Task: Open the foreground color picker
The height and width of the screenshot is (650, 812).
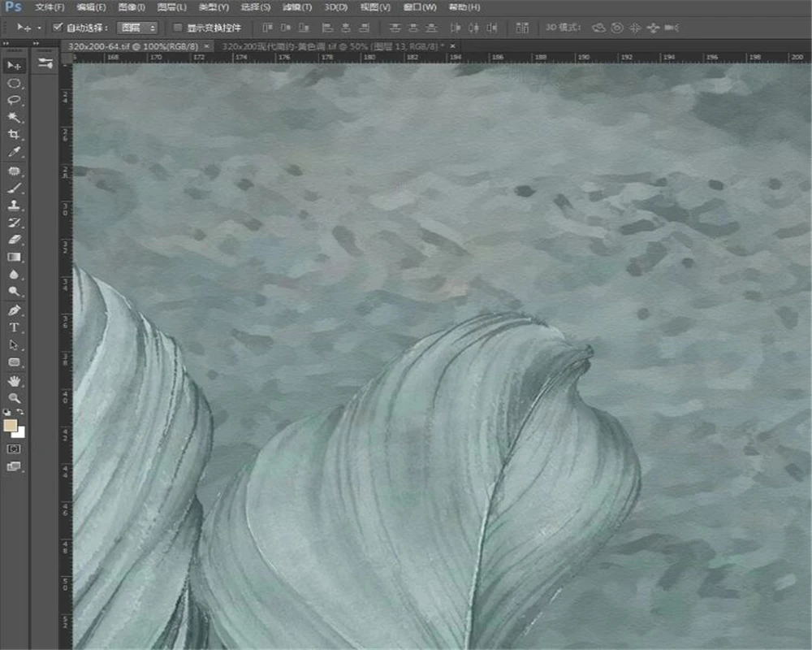Action: [10, 426]
